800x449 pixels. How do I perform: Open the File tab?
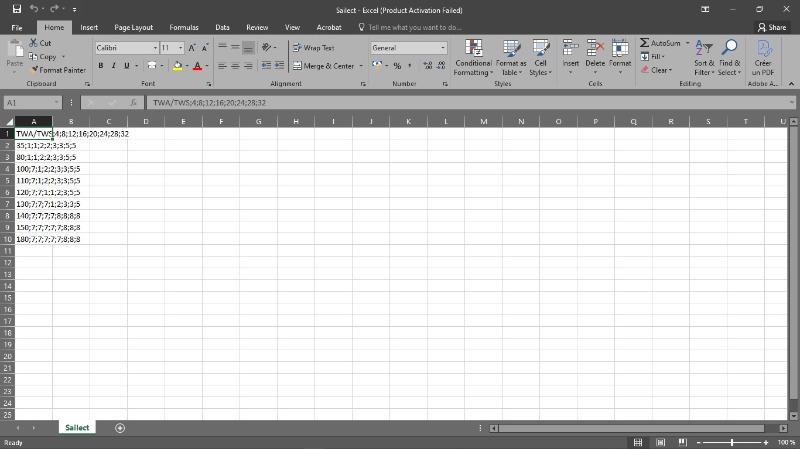pos(17,28)
